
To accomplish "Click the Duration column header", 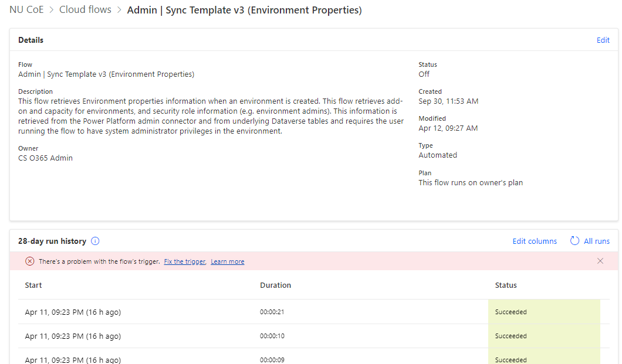I will click(276, 285).
